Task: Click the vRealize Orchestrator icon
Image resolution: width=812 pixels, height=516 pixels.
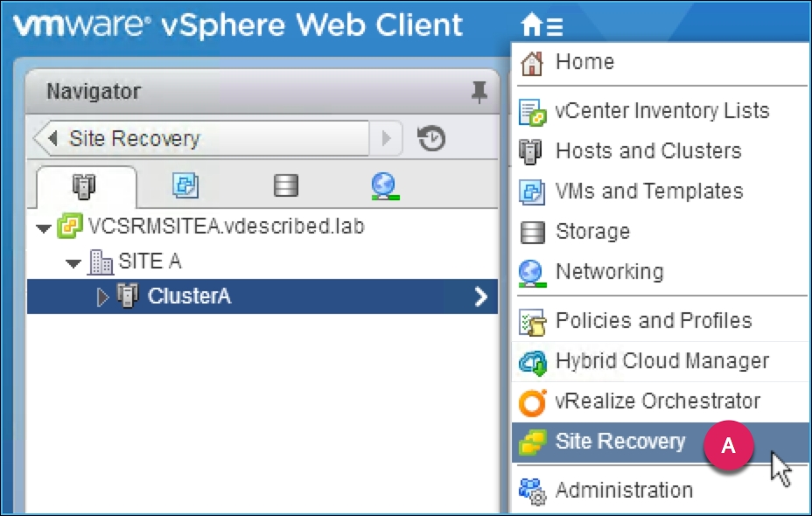Action: (x=532, y=401)
